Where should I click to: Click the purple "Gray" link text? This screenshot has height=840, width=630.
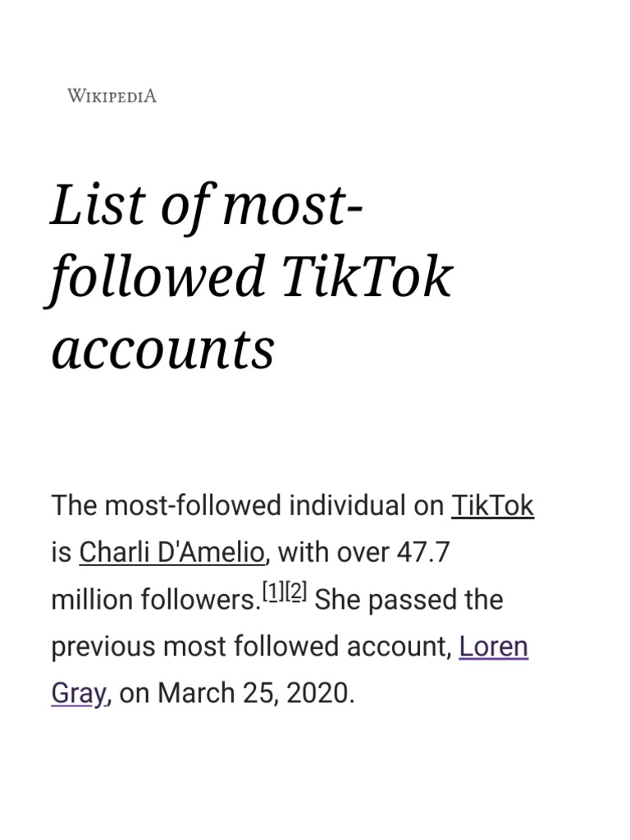click(78, 693)
